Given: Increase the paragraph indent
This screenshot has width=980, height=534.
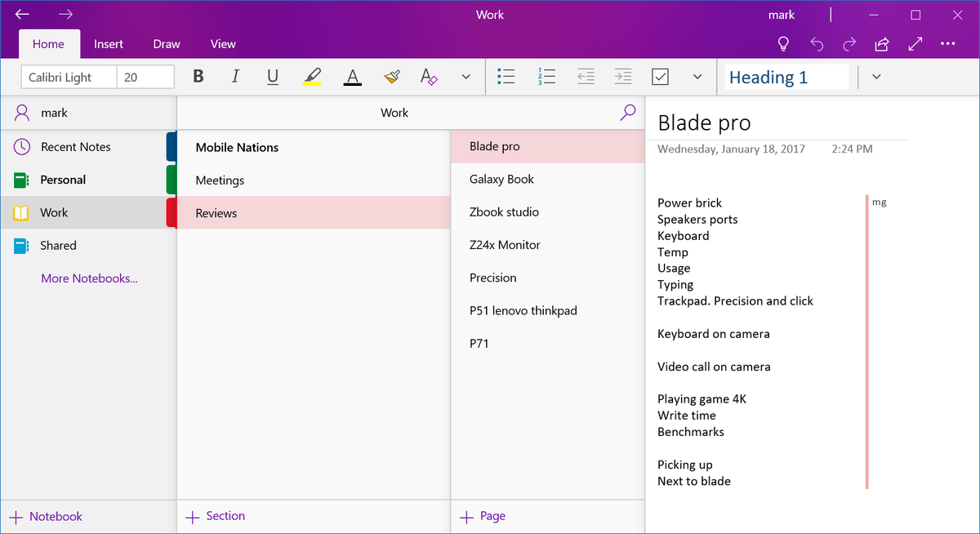Looking at the screenshot, I should coord(623,76).
